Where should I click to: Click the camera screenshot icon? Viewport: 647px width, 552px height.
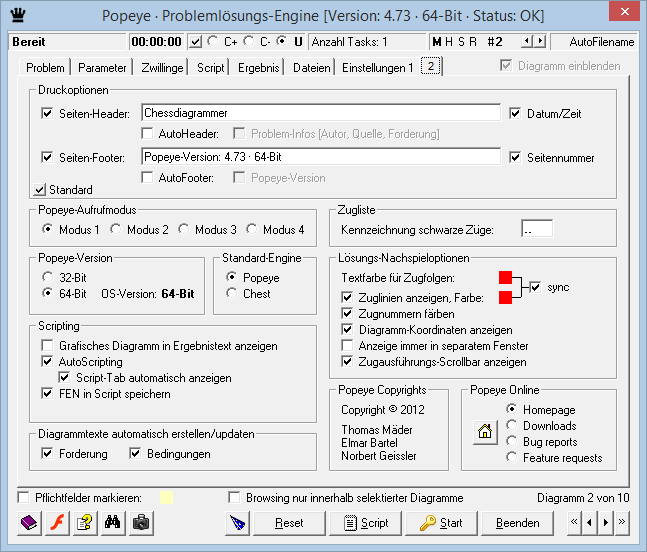(141, 523)
